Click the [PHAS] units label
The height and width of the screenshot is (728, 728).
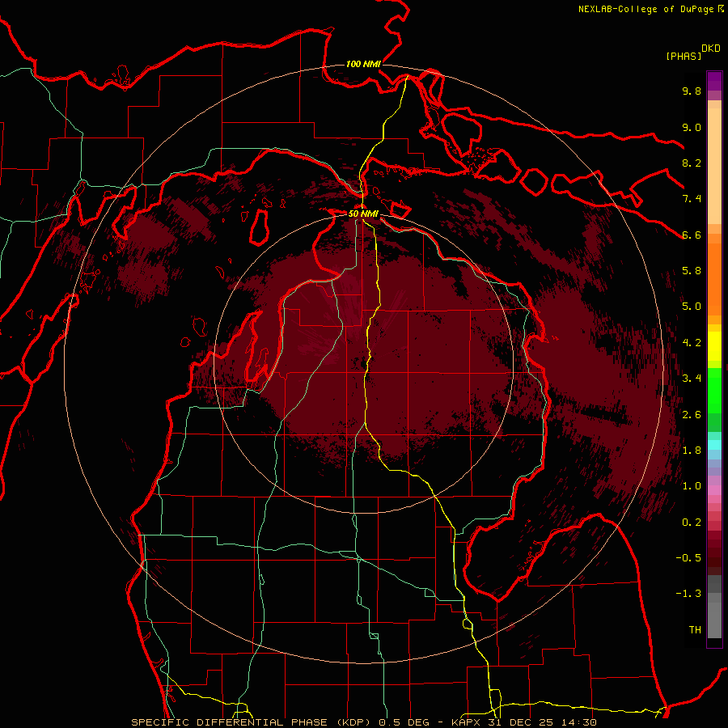[684, 57]
